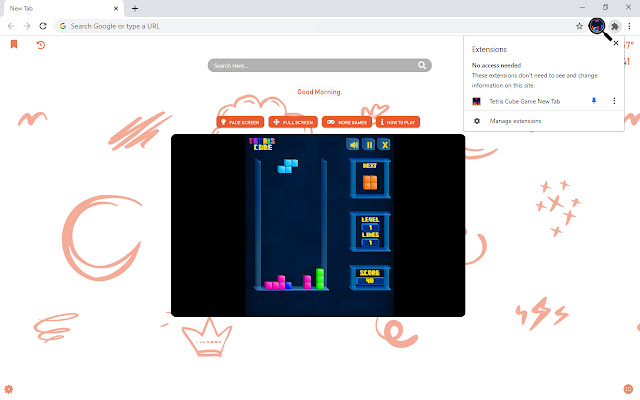
Task: Close the Tetris game with X
Action: tap(384, 144)
